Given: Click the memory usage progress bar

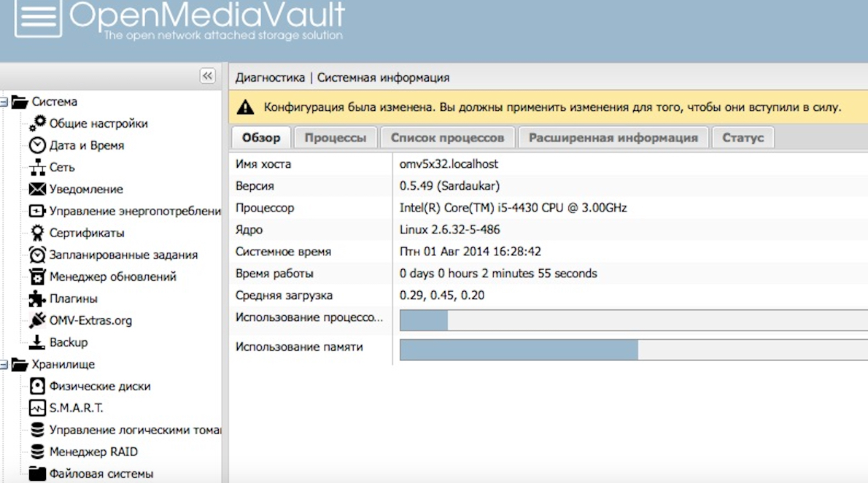Looking at the screenshot, I should pos(634,350).
